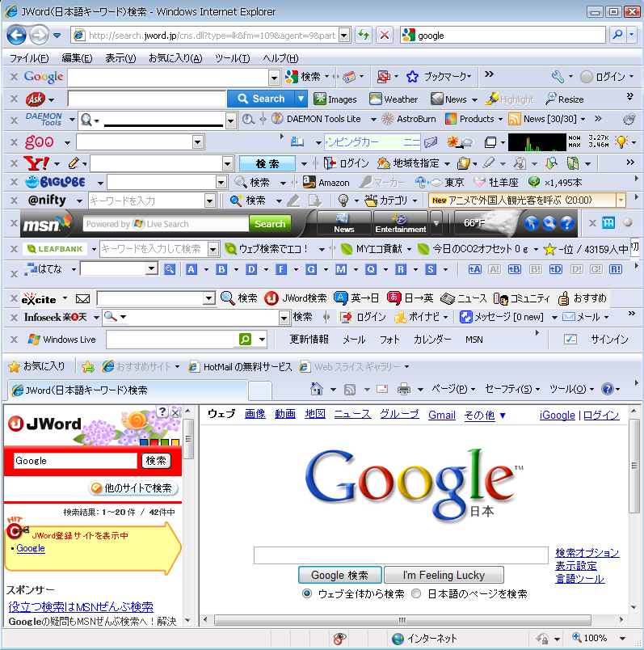
Task: Click MSN toolbar help question icon
Action: pyautogui.click(x=566, y=223)
